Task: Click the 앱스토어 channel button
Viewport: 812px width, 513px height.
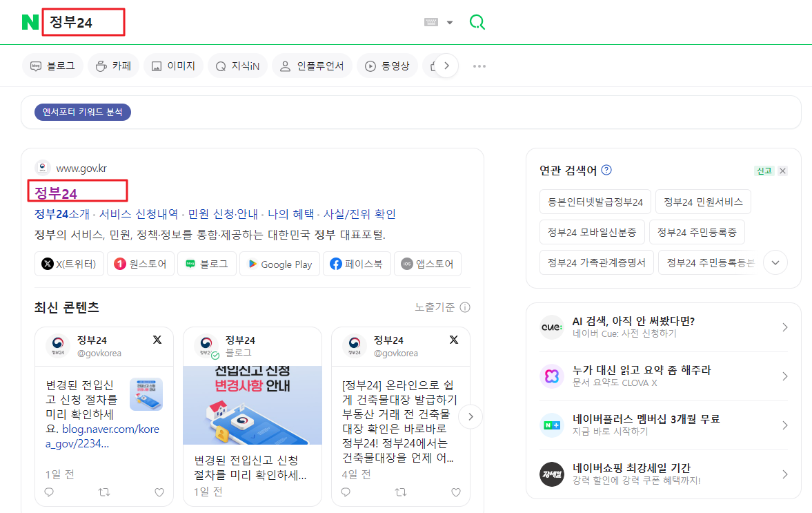Action: tap(427, 264)
